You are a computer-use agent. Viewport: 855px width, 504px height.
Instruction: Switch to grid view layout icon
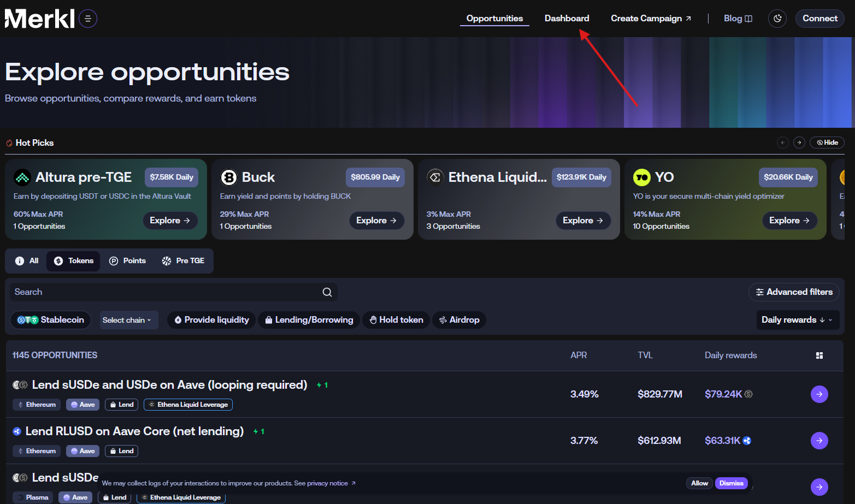click(x=819, y=355)
